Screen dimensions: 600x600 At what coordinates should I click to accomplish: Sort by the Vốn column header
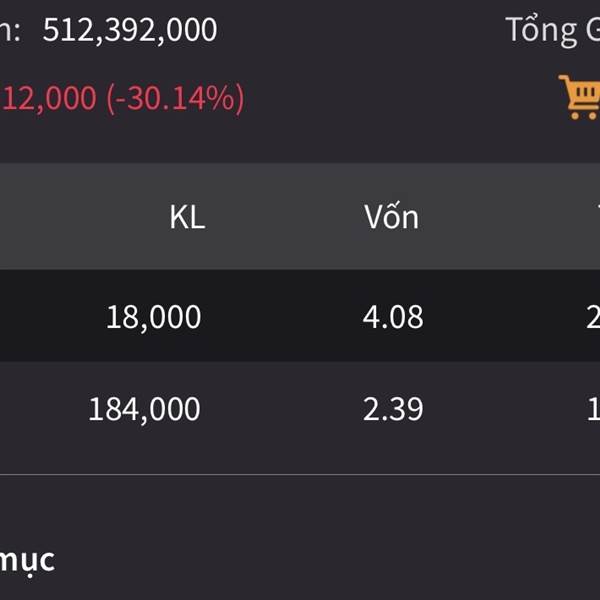click(x=391, y=217)
